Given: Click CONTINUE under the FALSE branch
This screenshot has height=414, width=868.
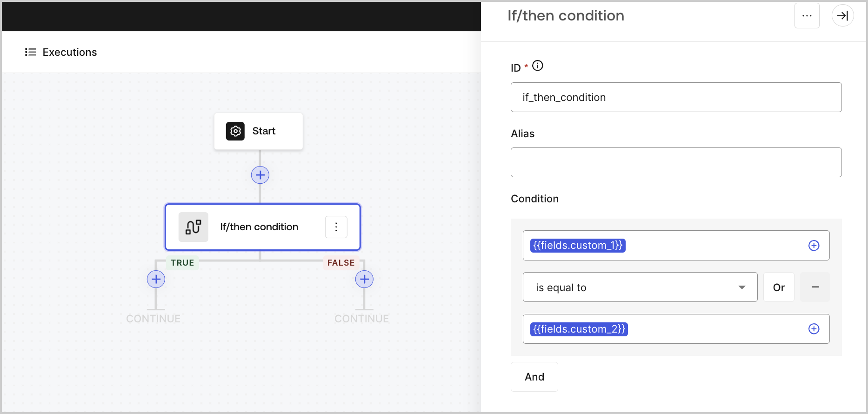Looking at the screenshot, I should 362,319.
